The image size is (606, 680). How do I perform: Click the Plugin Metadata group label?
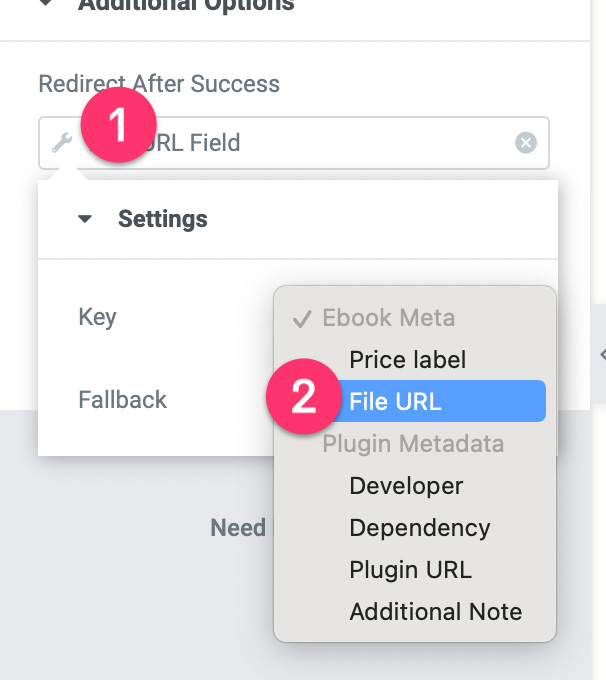pyautogui.click(x=413, y=444)
